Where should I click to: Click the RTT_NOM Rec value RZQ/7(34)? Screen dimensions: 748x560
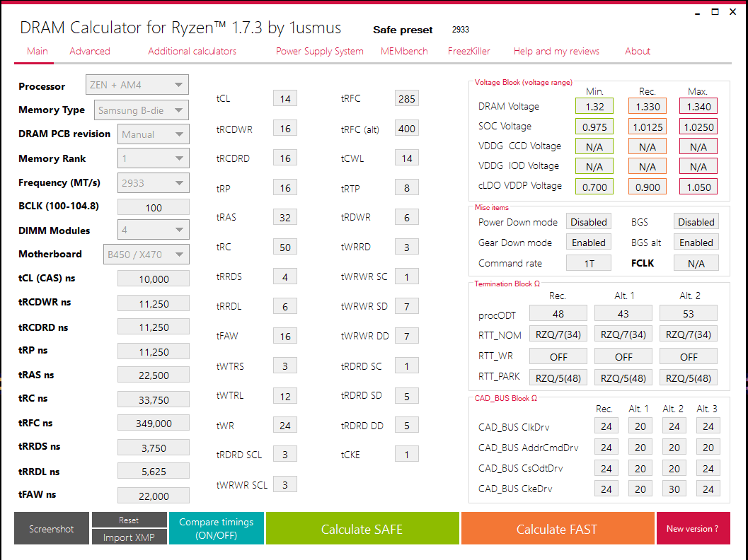pyautogui.click(x=558, y=334)
